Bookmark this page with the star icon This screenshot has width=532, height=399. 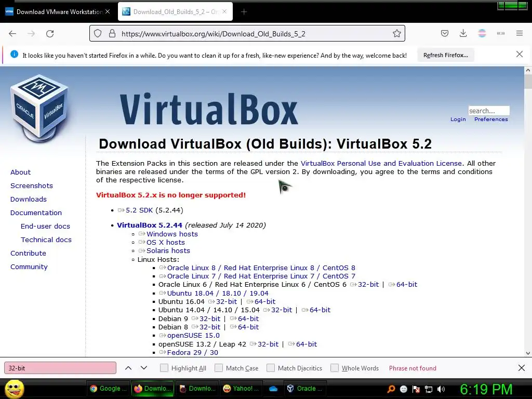pos(396,34)
